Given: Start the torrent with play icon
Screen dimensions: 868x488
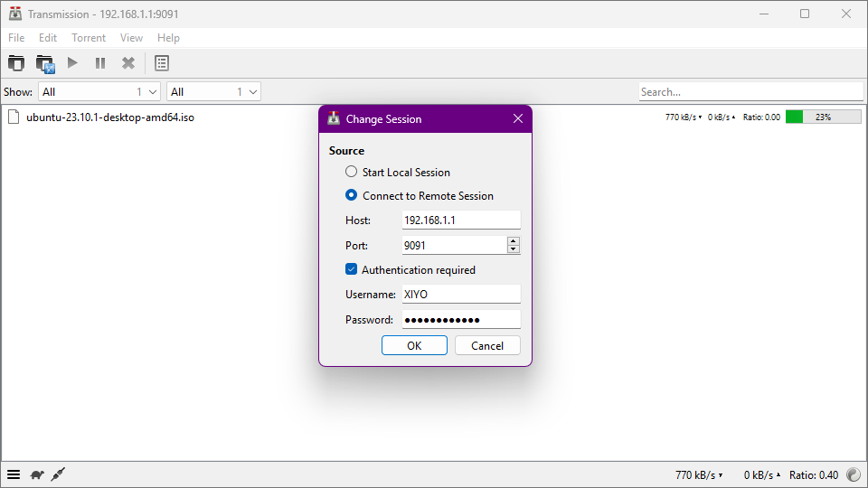Looking at the screenshot, I should pyautogui.click(x=73, y=63).
